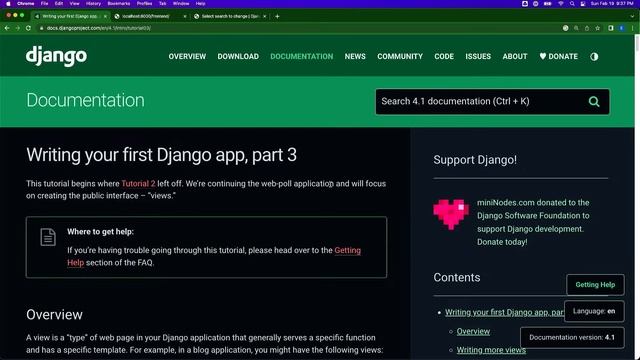Click the 'Support Django!' heading
Image resolution: width=640 pixels, height=360 pixels.
pos(475,160)
